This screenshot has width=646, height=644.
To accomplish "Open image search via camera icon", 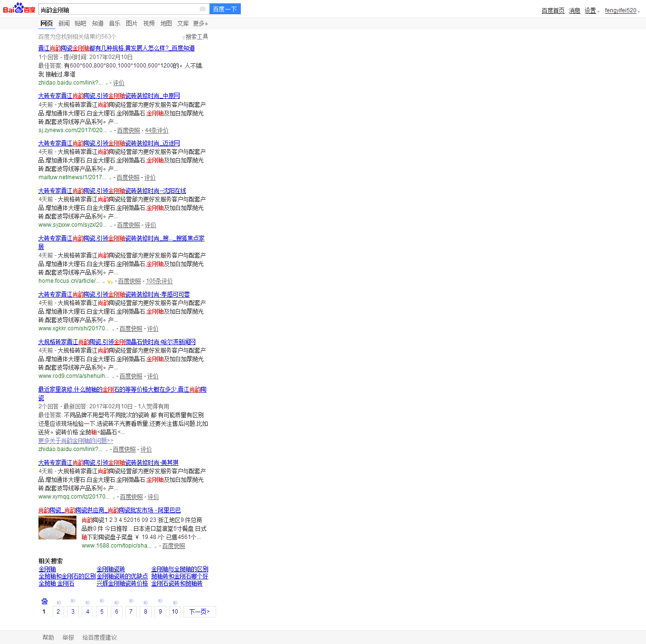I will 203,9.
